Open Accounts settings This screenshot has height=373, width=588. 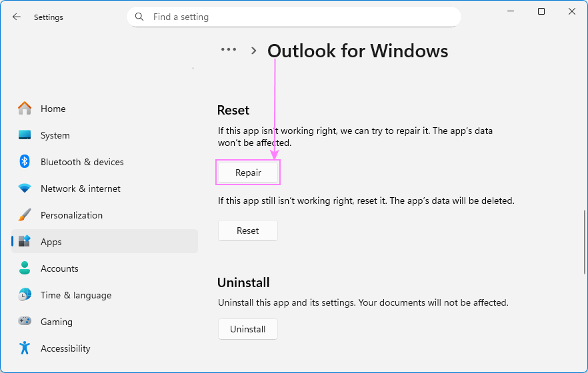coord(104,268)
